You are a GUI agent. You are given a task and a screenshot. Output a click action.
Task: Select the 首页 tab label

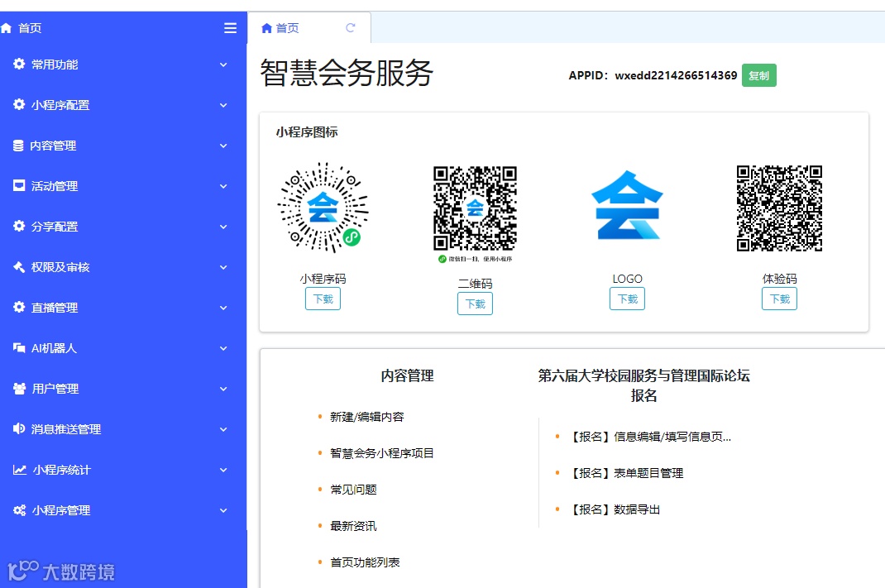tap(287, 28)
